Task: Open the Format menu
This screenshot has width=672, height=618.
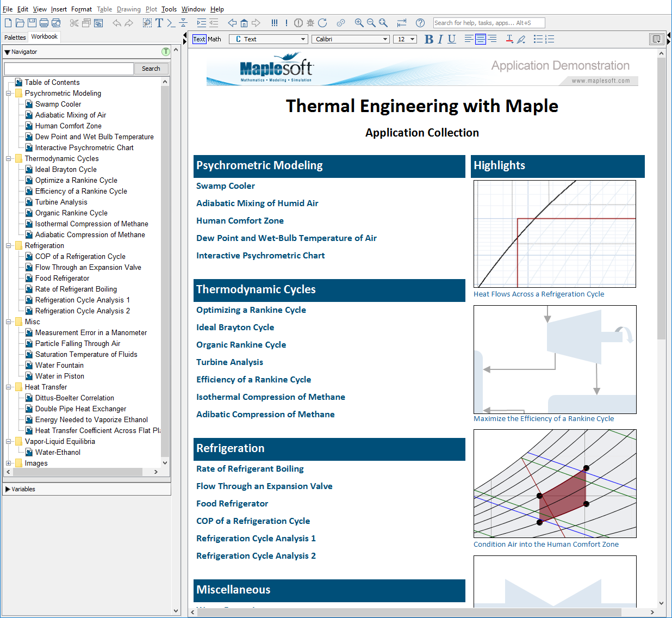Action: [x=82, y=9]
